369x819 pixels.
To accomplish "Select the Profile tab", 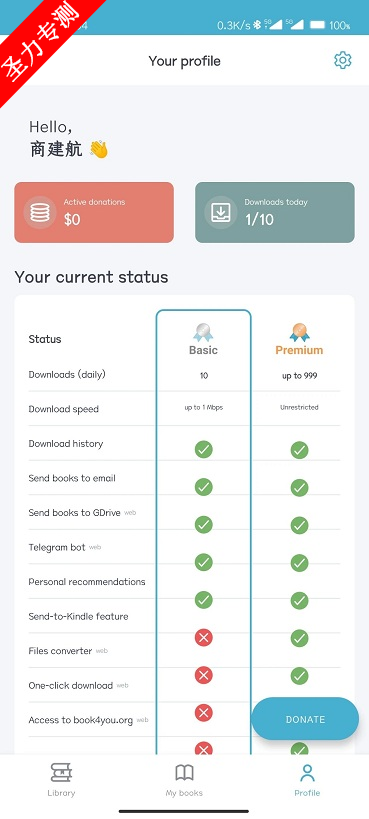I will coord(307,780).
